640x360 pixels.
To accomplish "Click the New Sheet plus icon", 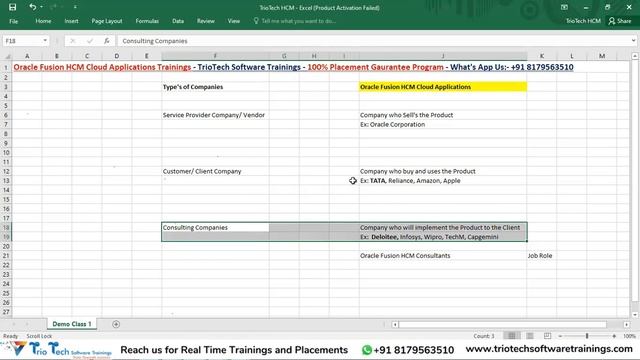I will pyautogui.click(x=116, y=324).
